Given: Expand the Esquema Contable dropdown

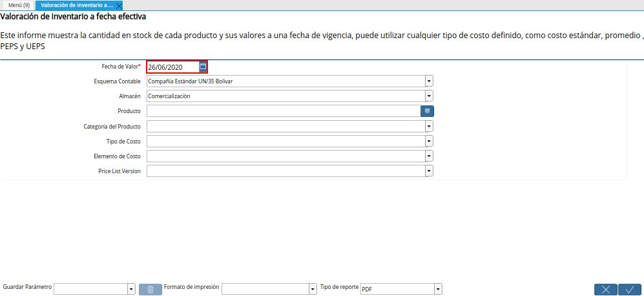Looking at the screenshot, I should (429, 81).
